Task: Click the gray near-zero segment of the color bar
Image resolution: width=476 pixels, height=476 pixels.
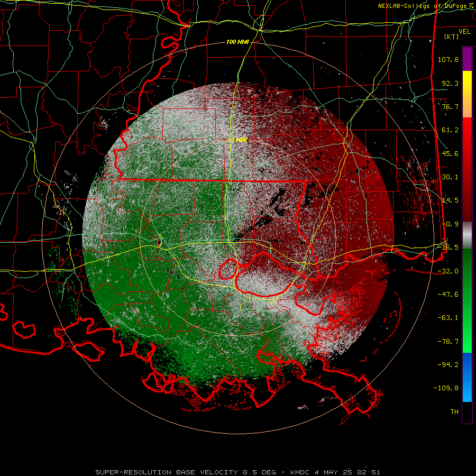Action: pyautogui.click(x=467, y=235)
